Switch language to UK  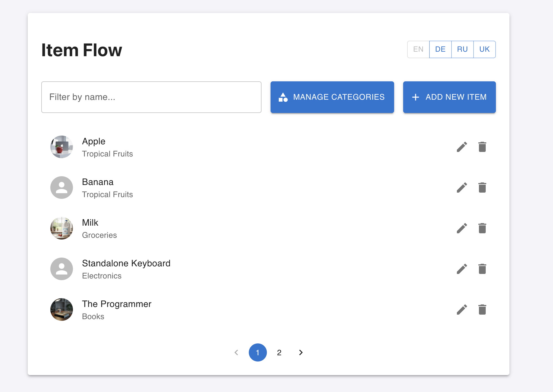(484, 49)
